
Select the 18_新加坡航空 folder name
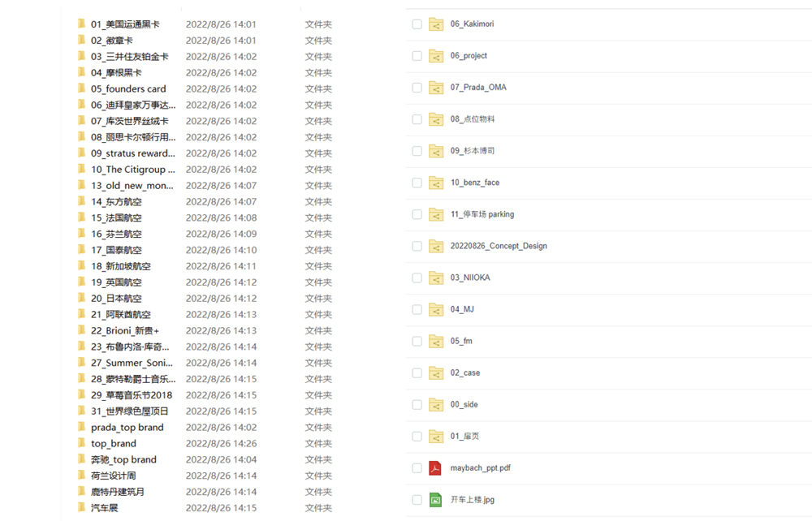click(x=121, y=266)
